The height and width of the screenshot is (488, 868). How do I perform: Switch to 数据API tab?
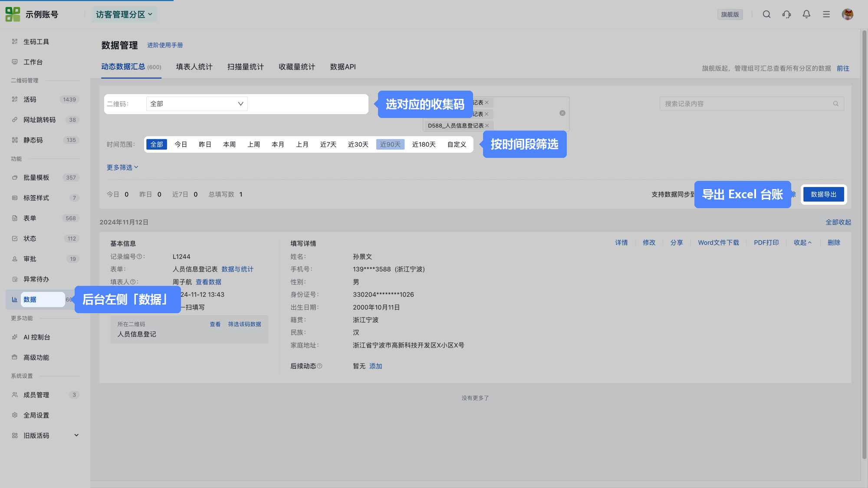pos(343,67)
